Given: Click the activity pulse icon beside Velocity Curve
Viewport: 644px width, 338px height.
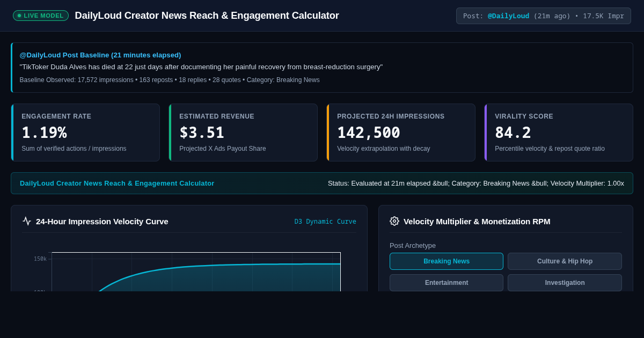Looking at the screenshot, I should click(27, 221).
